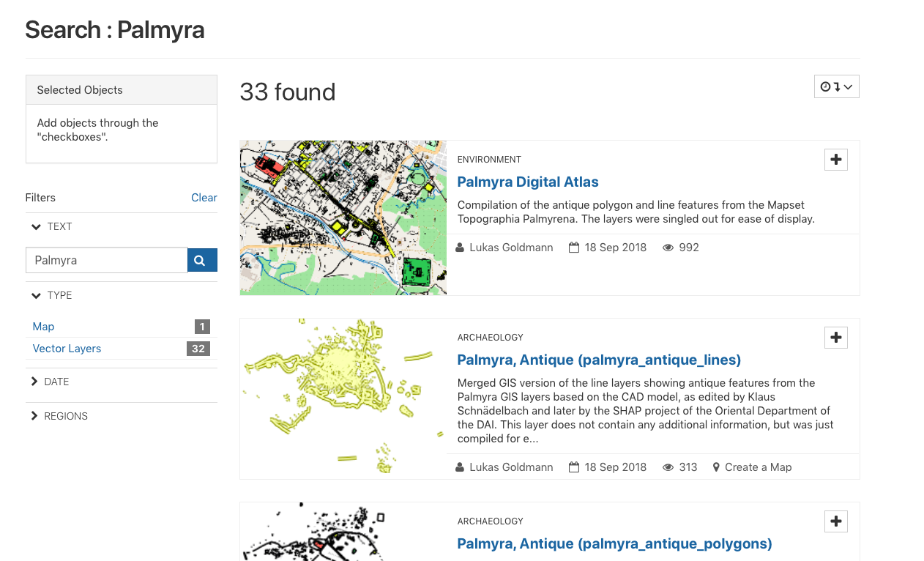924x561 pixels.
Task: Expand the DATE filter section
Action: 50,382
